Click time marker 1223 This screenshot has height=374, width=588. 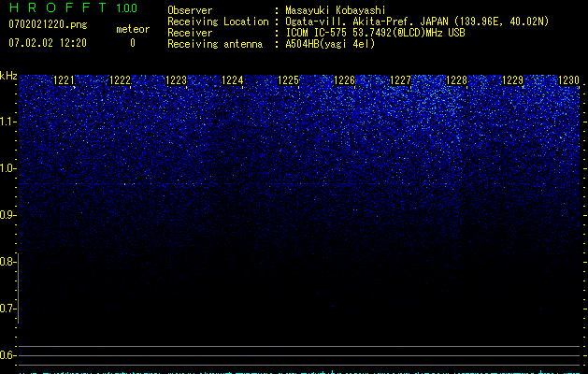(x=177, y=80)
